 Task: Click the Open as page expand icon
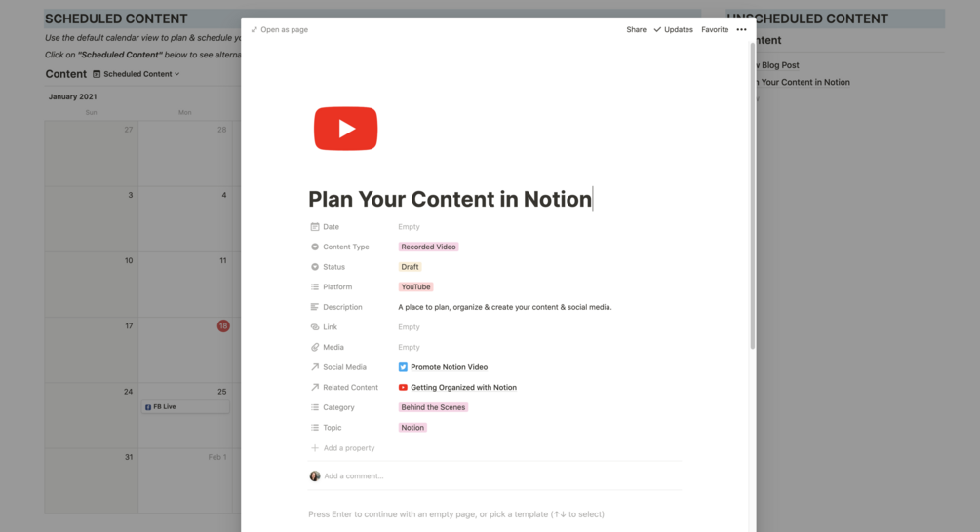click(255, 29)
